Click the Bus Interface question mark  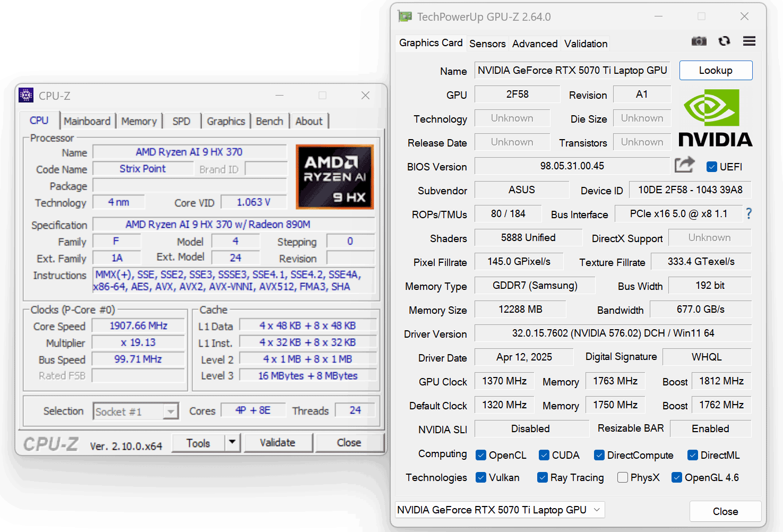[x=748, y=213]
